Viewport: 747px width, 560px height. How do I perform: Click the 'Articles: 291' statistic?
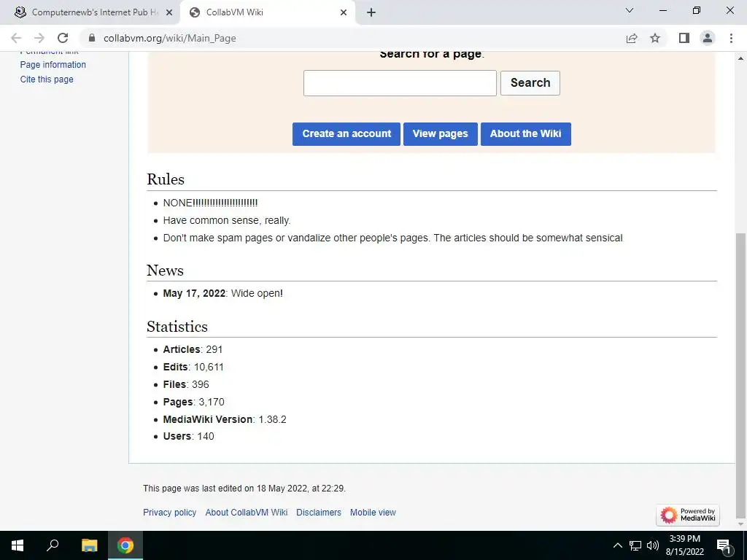(x=193, y=349)
